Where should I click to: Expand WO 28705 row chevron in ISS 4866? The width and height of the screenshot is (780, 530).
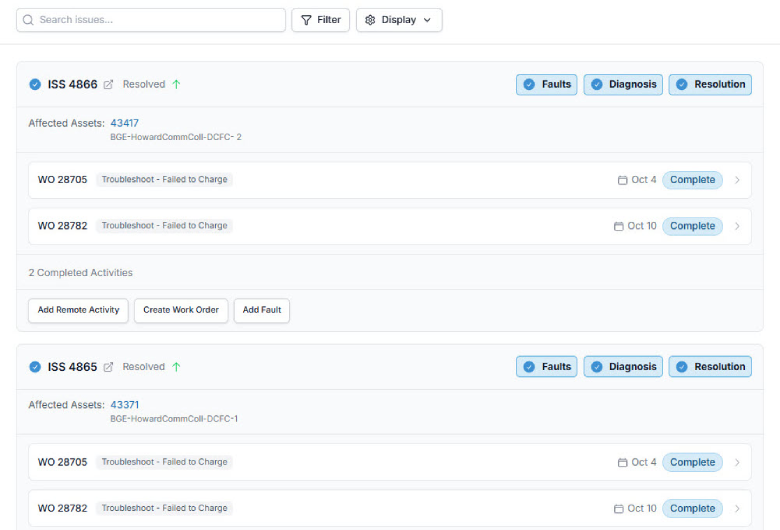coord(737,180)
